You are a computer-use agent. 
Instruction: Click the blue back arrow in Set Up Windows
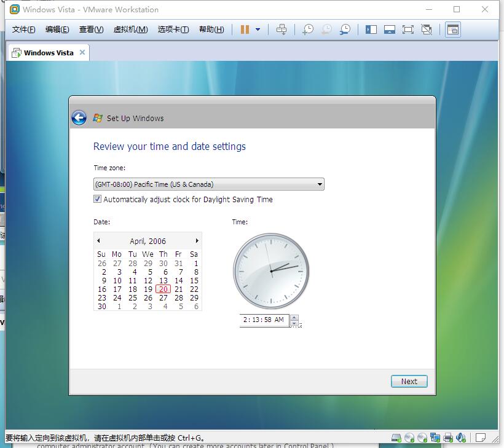point(79,118)
